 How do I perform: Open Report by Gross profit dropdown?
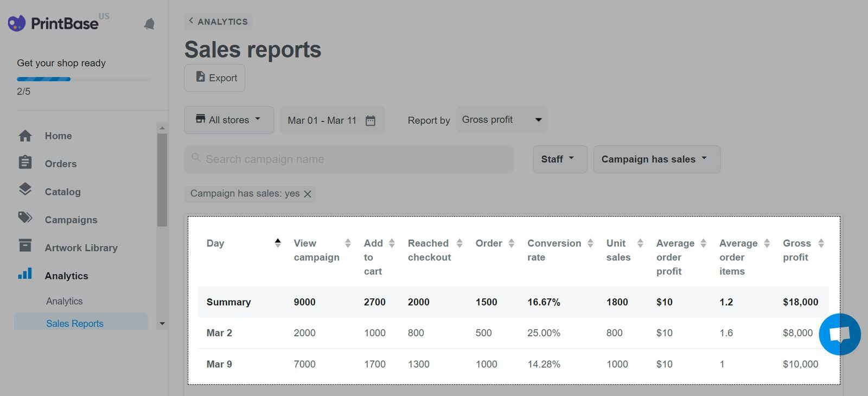tap(501, 120)
